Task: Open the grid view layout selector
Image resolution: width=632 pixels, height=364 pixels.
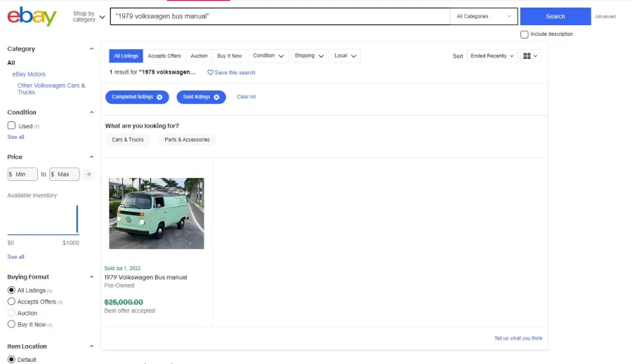Action: point(530,56)
